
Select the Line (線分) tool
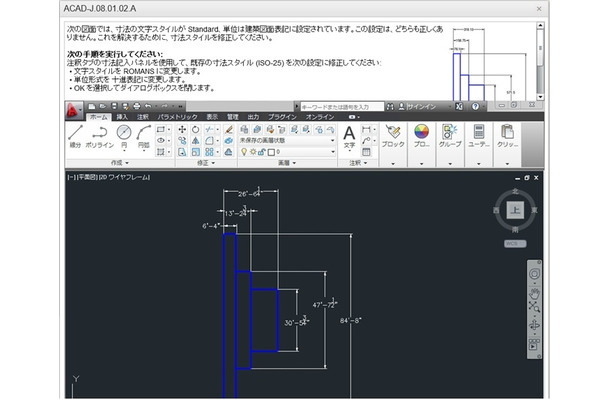pyautogui.click(x=76, y=136)
